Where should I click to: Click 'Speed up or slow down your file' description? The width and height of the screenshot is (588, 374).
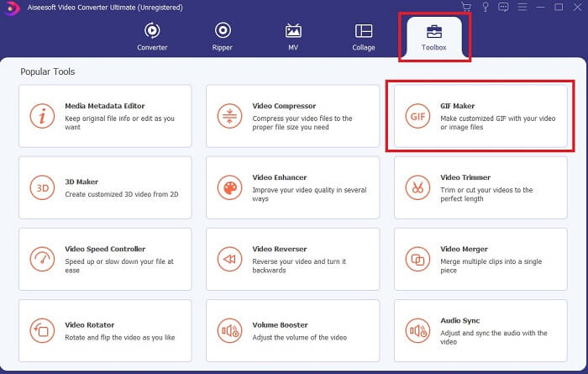(119, 266)
